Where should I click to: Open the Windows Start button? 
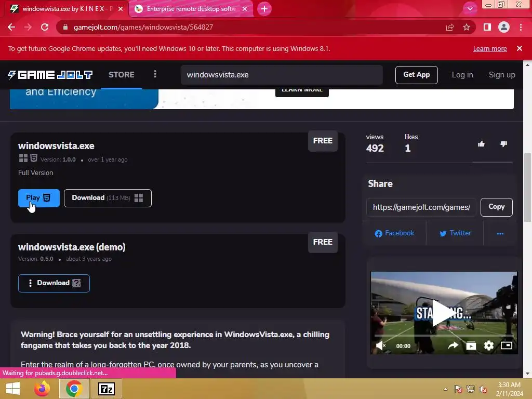coord(13,389)
